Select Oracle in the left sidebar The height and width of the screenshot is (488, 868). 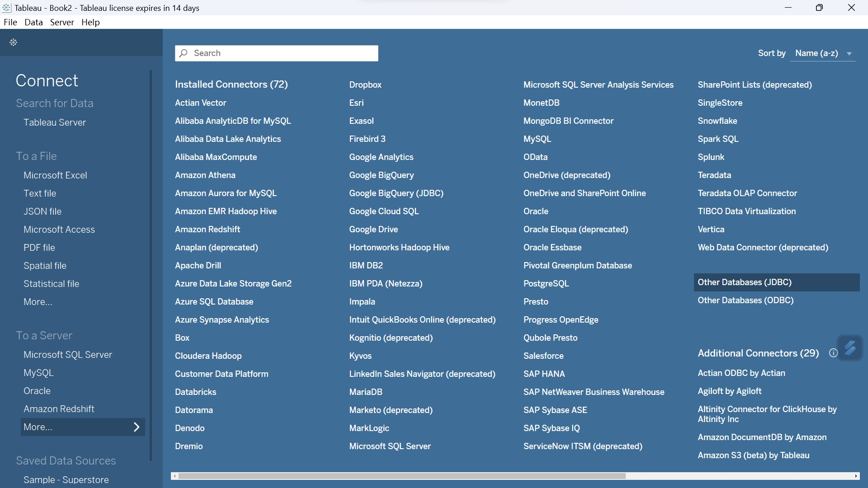tap(37, 391)
